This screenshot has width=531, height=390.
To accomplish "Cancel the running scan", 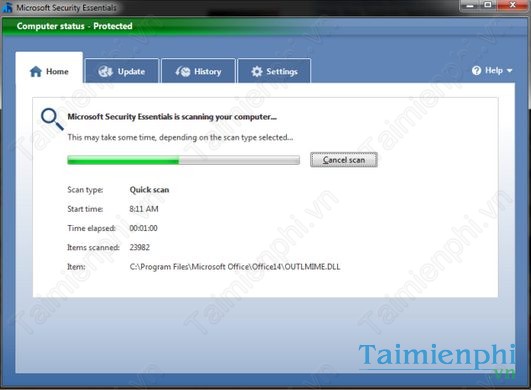I will 344,160.
